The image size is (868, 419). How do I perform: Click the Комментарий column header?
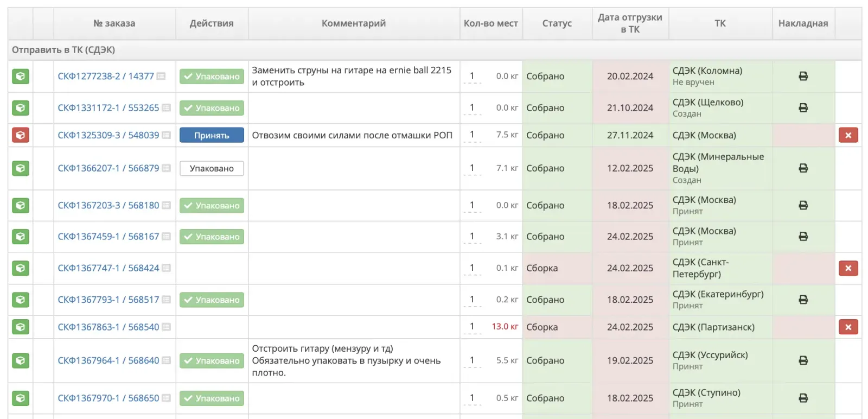pyautogui.click(x=354, y=23)
